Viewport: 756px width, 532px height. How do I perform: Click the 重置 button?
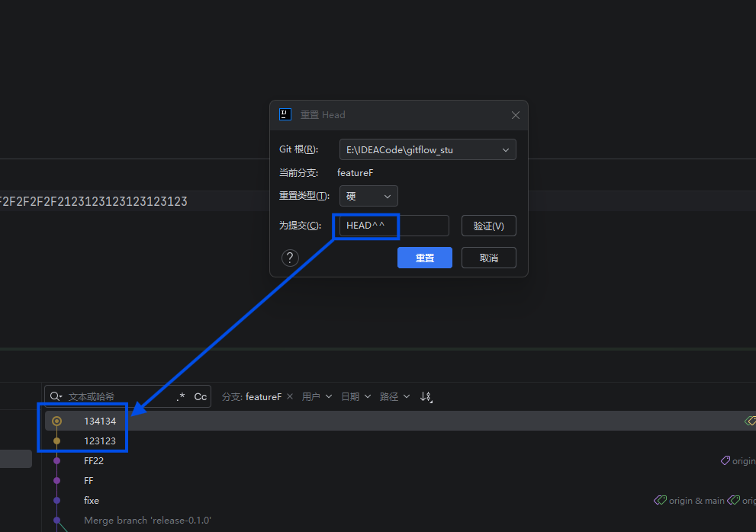[x=425, y=258]
